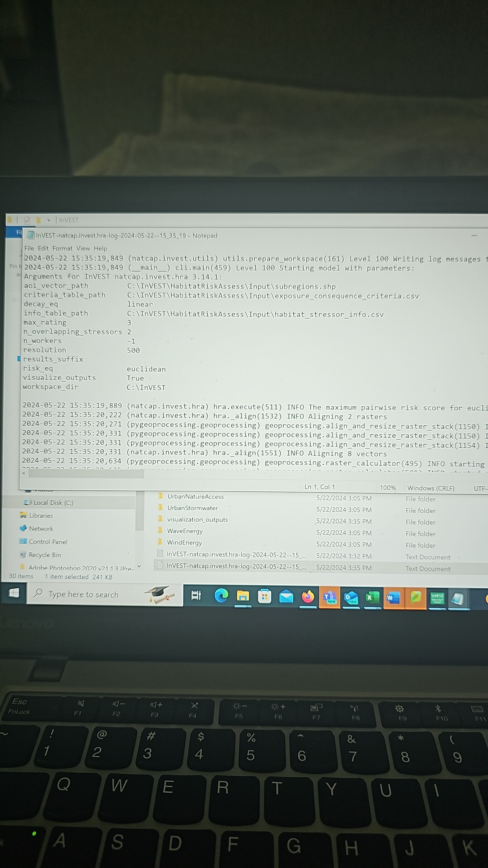Click the UrbanNatureAccess folder icon
The image size is (488, 868).
[x=161, y=496]
